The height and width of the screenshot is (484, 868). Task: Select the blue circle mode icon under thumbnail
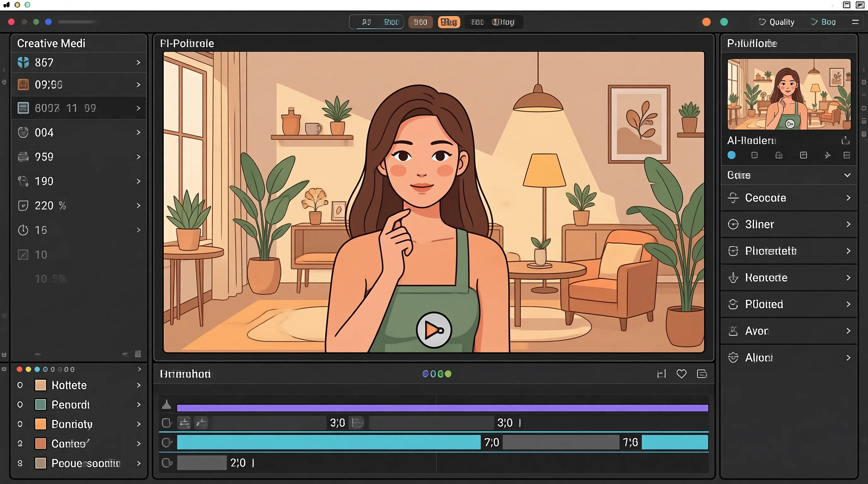(731, 155)
